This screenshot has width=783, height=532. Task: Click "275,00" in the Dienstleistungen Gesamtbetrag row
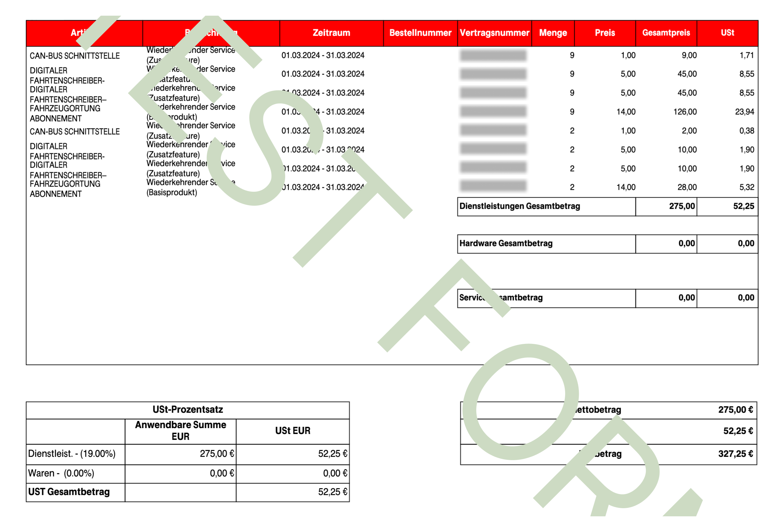(x=682, y=206)
